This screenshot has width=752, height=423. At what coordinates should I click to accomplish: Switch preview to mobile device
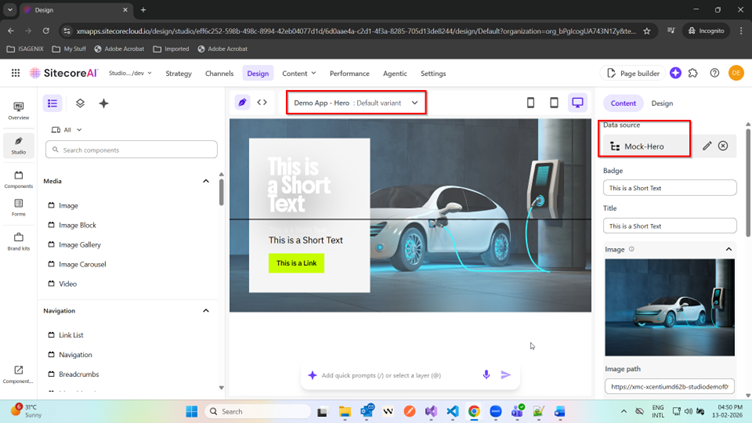pos(530,103)
